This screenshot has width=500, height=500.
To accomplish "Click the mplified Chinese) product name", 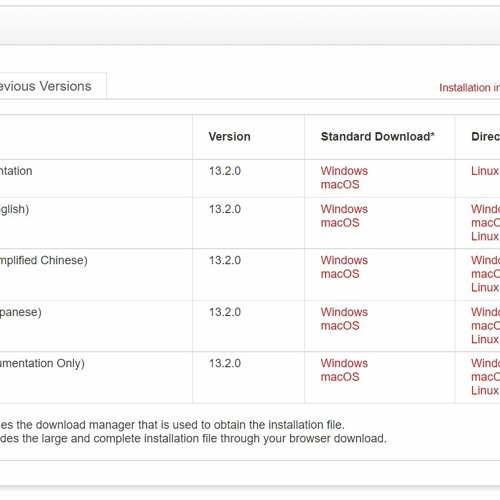I will tap(44, 260).
